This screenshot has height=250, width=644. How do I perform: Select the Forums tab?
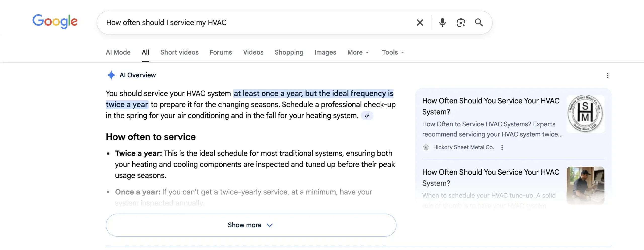click(x=221, y=52)
